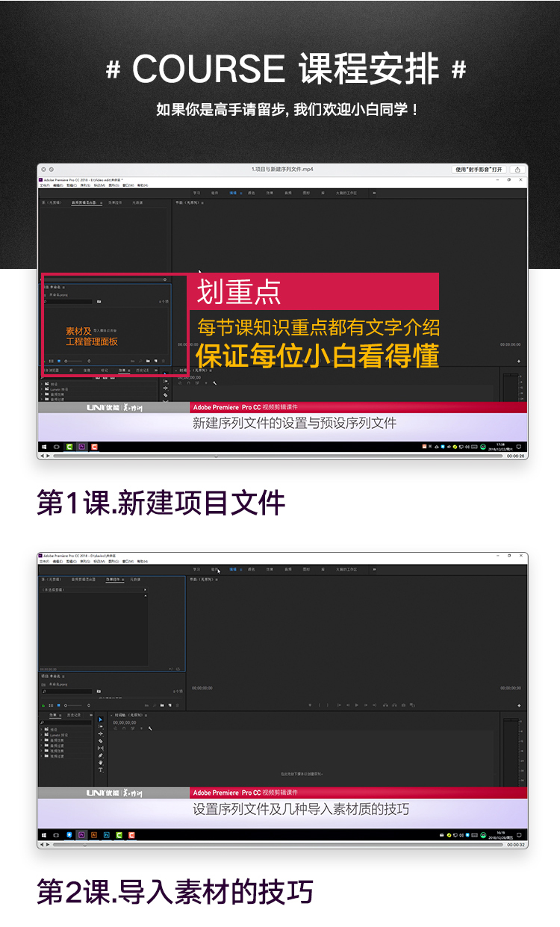Click video playback scrubber below lesson 1 screenshot
This screenshot has width=560, height=927.
(276, 455)
